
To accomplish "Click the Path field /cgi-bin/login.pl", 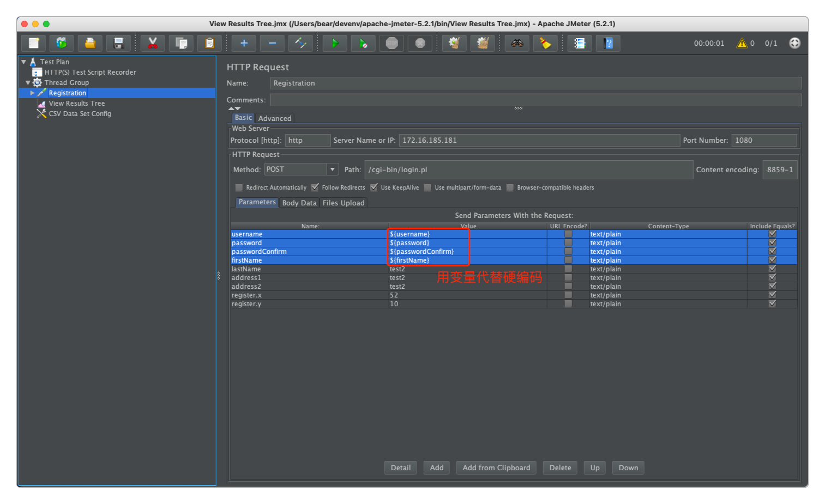I will coord(529,169).
